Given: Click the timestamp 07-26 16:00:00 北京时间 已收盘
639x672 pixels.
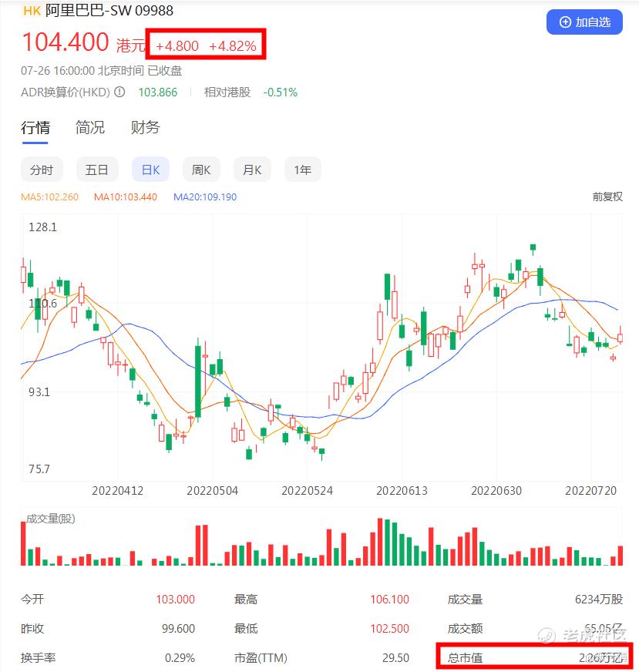Looking at the screenshot, I should coord(102,71).
